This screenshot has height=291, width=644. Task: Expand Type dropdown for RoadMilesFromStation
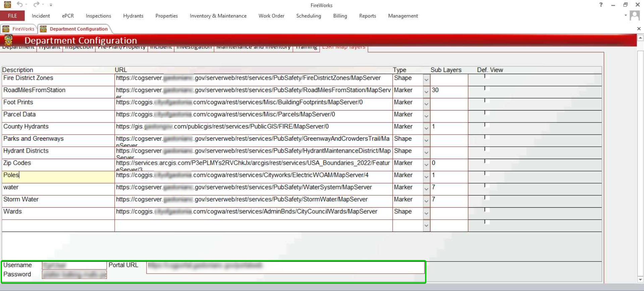point(426,92)
